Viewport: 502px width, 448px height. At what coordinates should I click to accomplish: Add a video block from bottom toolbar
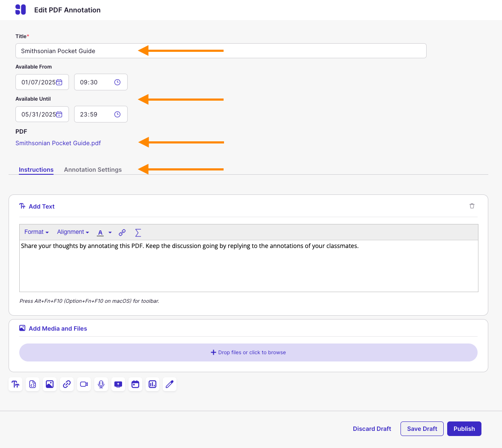84,384
